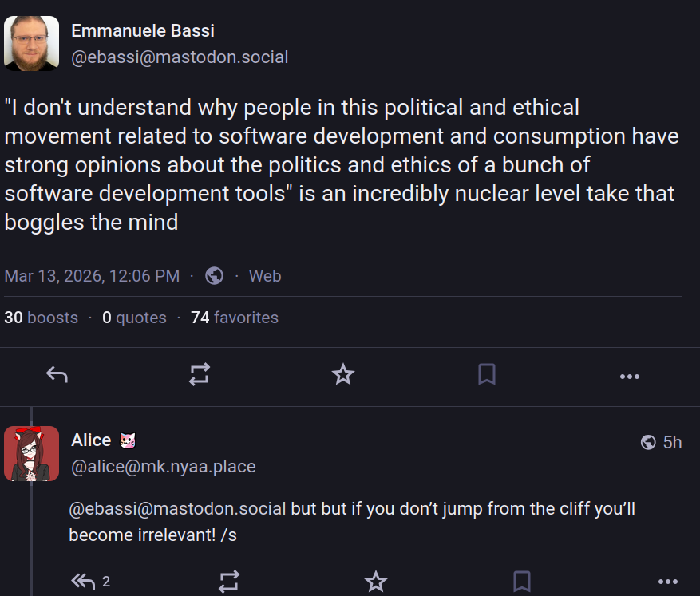Screen dimensions: 700x596
Task: Bookmark Emmanuele Bassi's post
Action: point(487,374)
